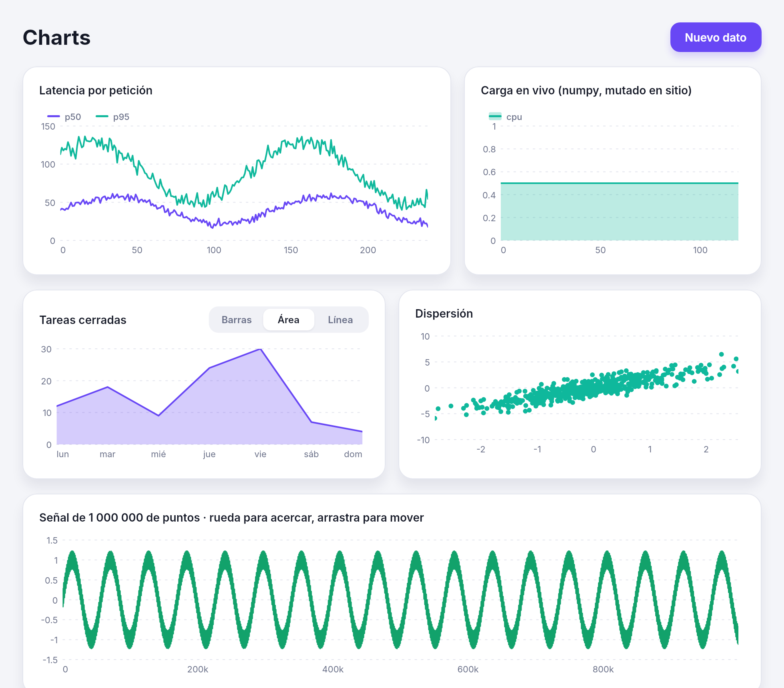Click the 'sáb' axis label
Screen dimensions: 784x688
point(311,454)
